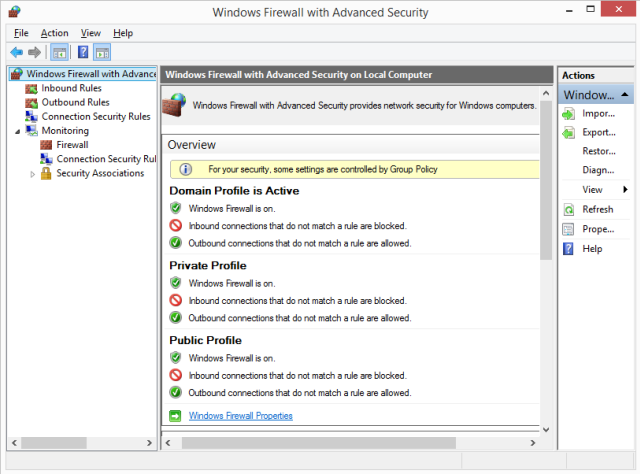This screenshot has height=474, width=640.
Task: Click the root firewall globe icon in tree
Action: click(x=17, y=74)
